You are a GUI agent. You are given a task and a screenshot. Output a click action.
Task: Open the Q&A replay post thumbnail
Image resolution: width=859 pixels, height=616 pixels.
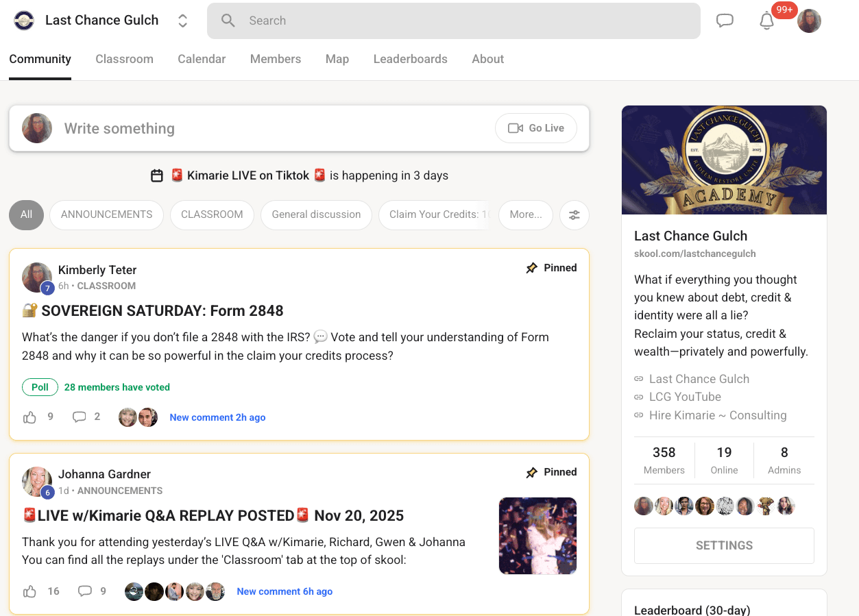537,535
